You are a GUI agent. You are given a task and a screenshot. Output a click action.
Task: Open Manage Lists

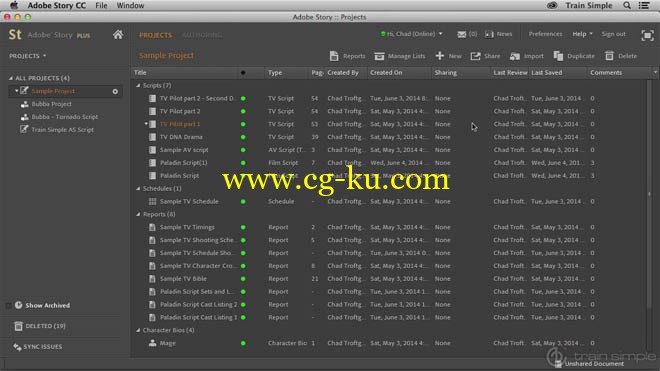pyautogui.click(x=400, y=56)
